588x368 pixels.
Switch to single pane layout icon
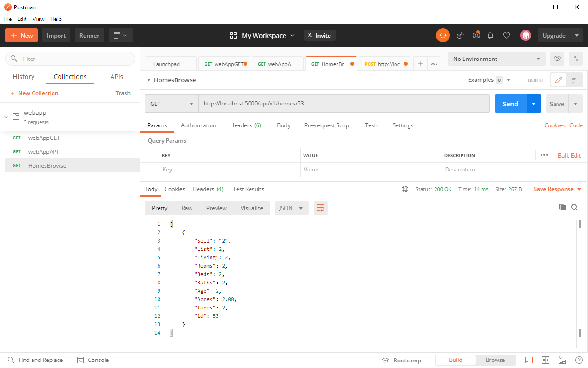pos(529,360)
